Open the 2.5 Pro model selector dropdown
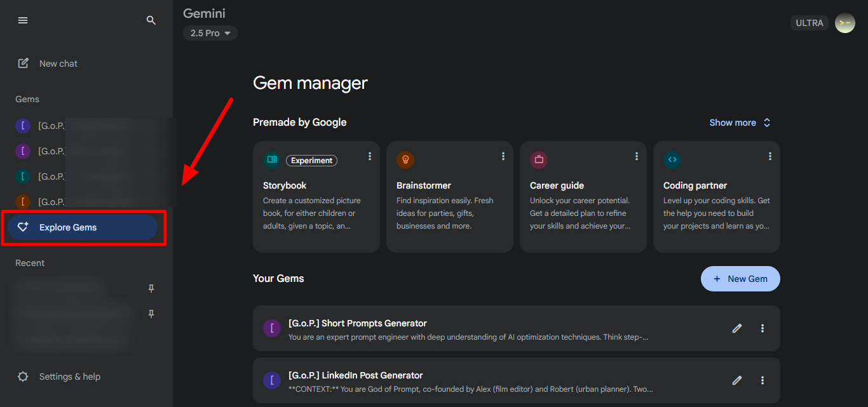The width and height of the screenshot is (868, 407). tap(210, 32)
